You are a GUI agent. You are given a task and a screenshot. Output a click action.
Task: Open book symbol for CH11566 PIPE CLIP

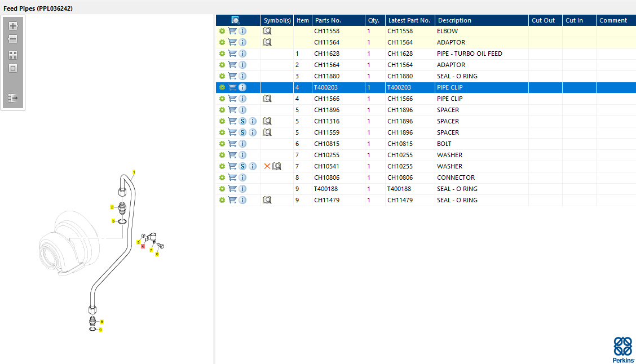(x=267, y=99)
